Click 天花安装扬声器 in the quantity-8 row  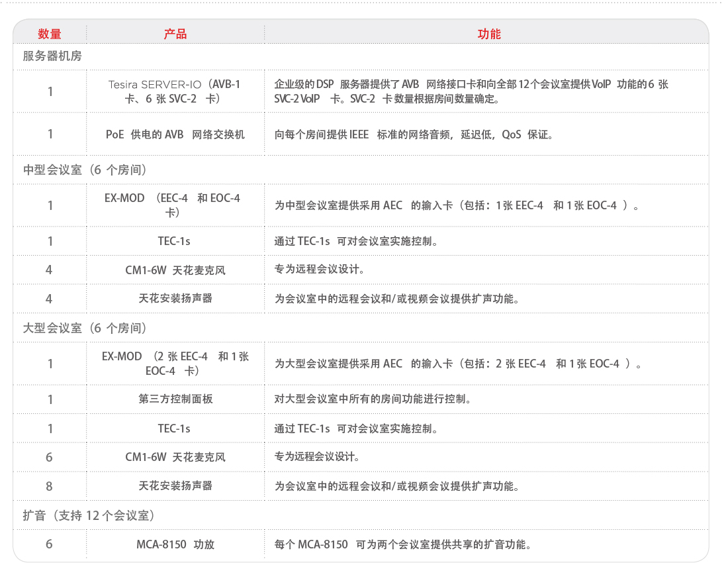[175, 486]
